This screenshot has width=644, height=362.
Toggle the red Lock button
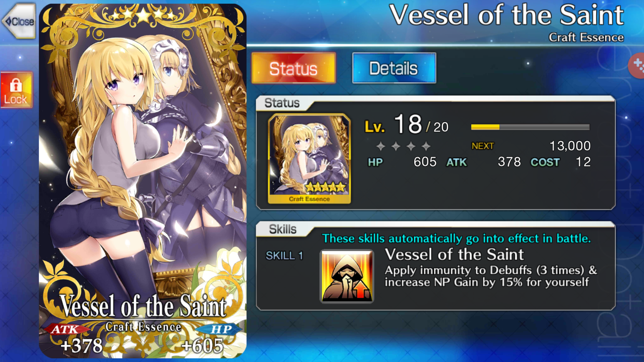point(17,90)
